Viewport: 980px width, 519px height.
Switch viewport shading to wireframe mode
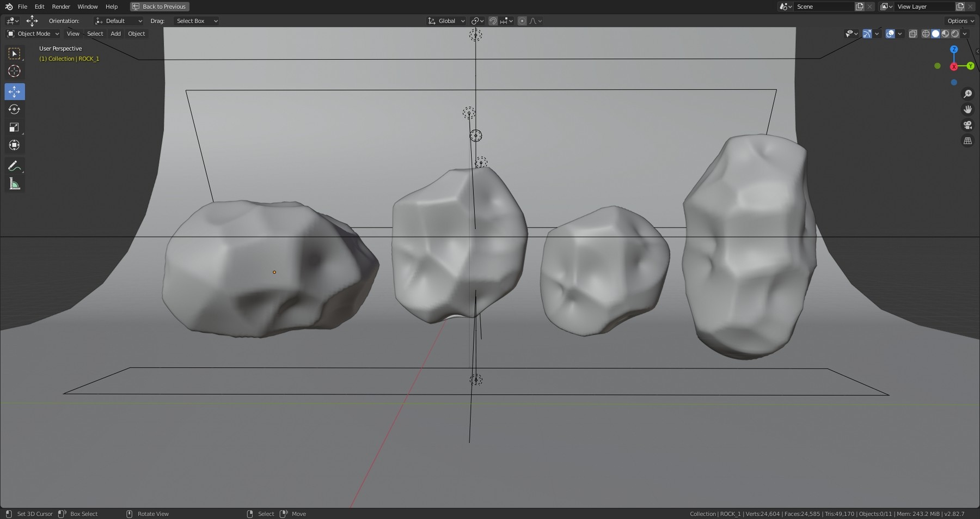(925, 33)
